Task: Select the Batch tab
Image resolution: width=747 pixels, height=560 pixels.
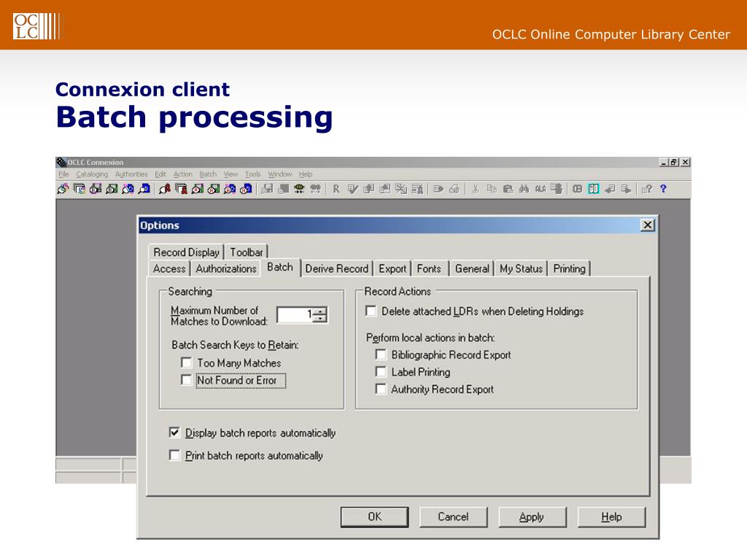Action: coord(280,267)
